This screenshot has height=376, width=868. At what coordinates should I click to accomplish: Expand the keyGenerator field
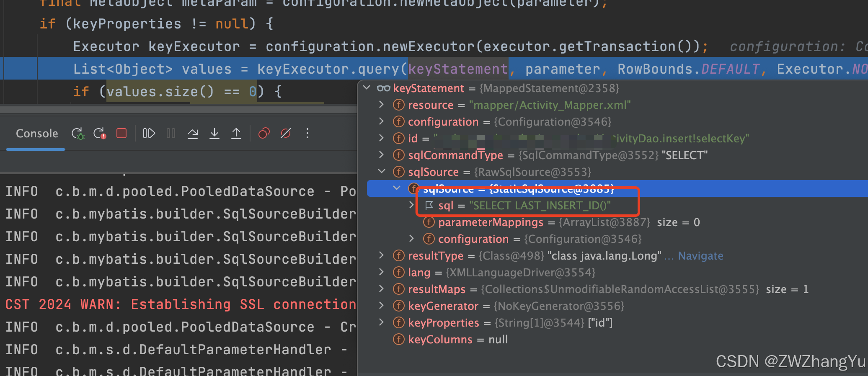pos(381,305)
